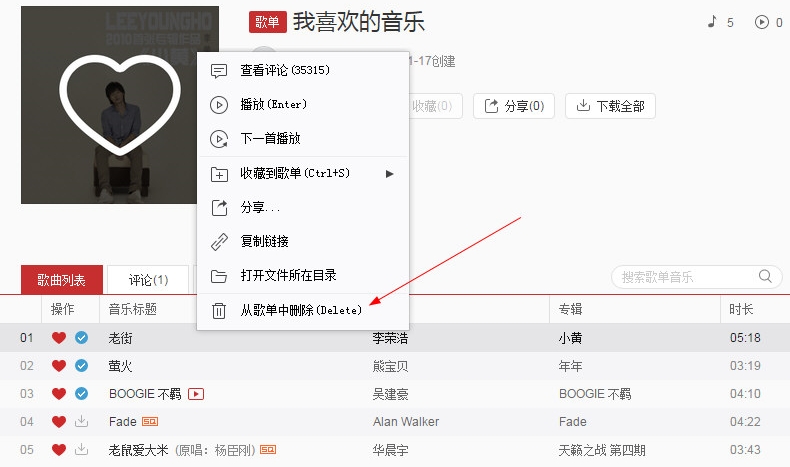Open 收藏到歌单 (Ctrl+S) menu entry
The height and width of the screenshot is (467, 790).
point(303,174)
